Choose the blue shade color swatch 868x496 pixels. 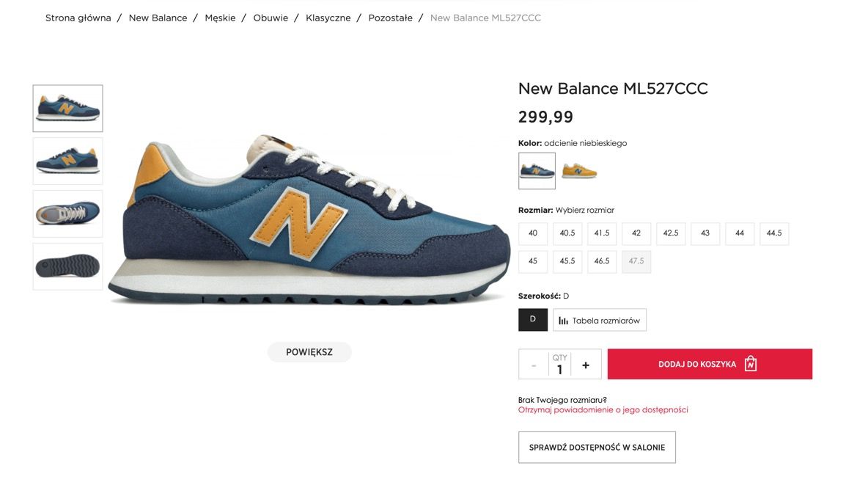[x=537, y=171]
